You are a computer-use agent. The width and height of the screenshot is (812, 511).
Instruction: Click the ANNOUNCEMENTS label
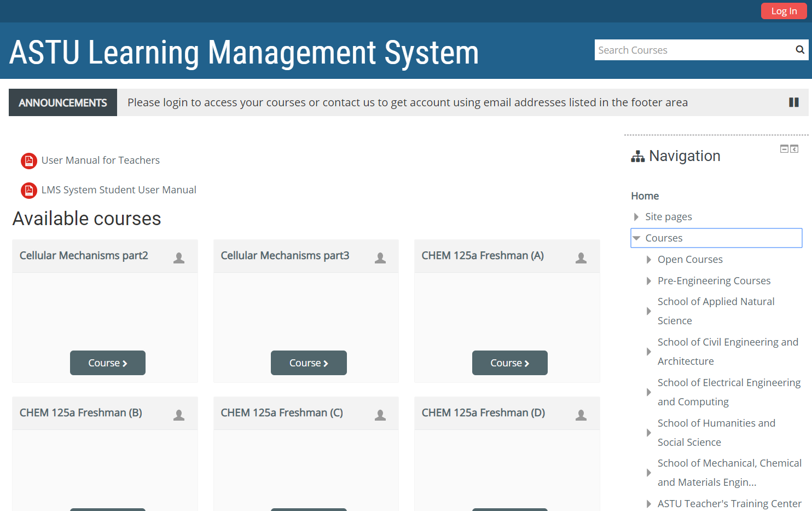click(x=63, y=102)
